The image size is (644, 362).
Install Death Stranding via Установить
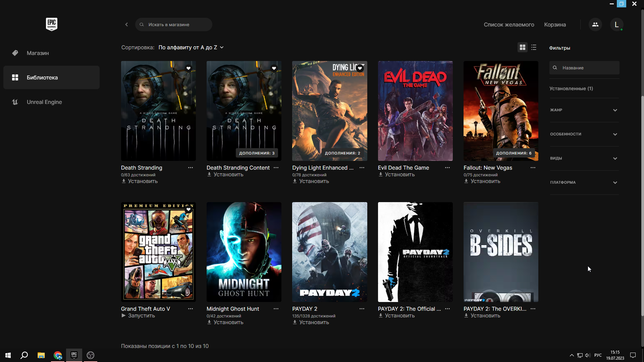(x=140, y=181)
